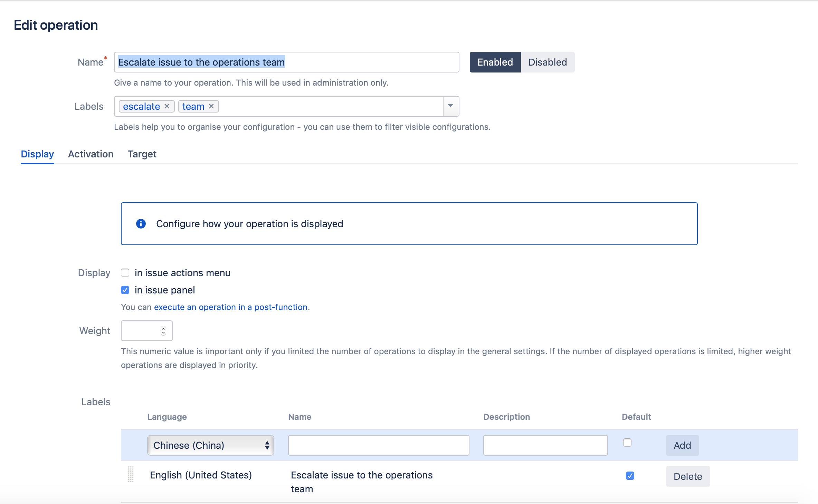Click the Name field in the Chinese row

[378, 445]
